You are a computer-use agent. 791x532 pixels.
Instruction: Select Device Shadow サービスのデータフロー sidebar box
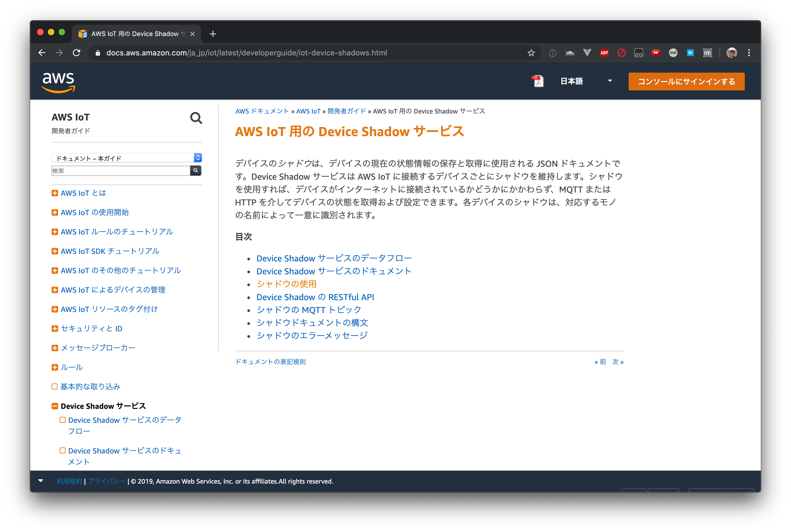coord(62,420)
